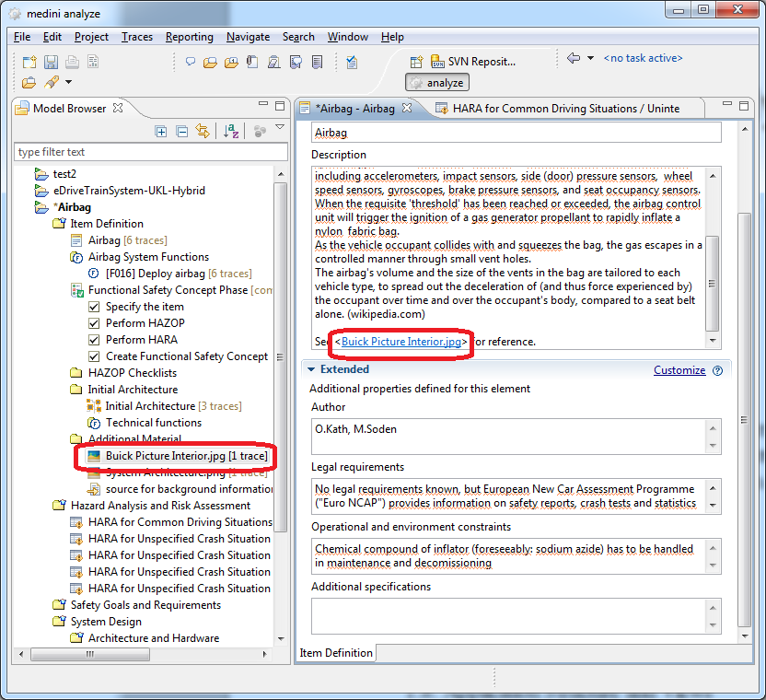Click the Expand All icon in Model Browser

tap(161, 132)
